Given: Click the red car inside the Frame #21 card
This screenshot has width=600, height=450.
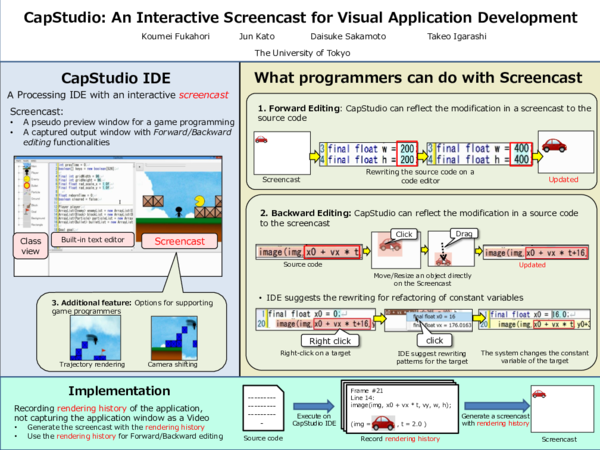Looking at the screenshot, I should [383, 423].
